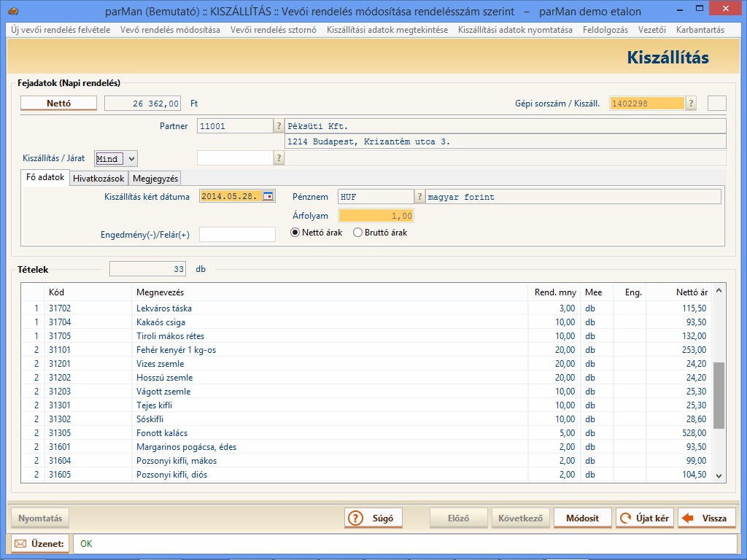Viewport: 747px width, 560px height.
Task: Click the Eng. column header
Action: 630,292
